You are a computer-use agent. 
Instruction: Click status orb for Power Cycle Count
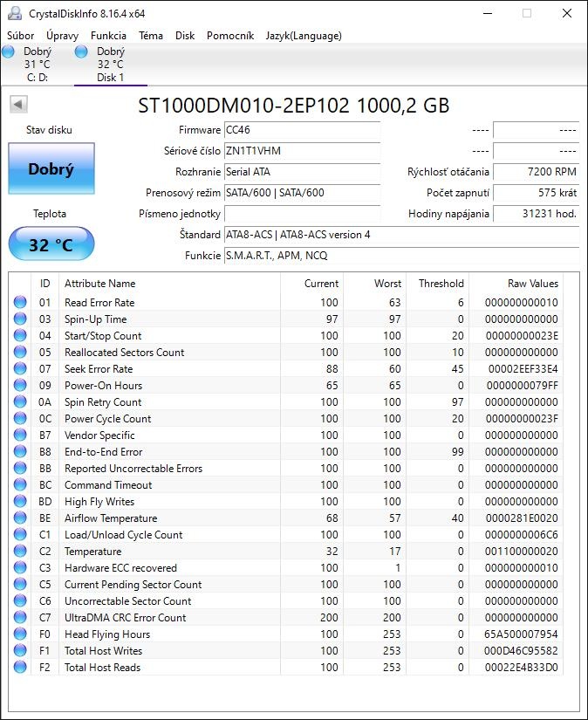(x=20, y=418)
